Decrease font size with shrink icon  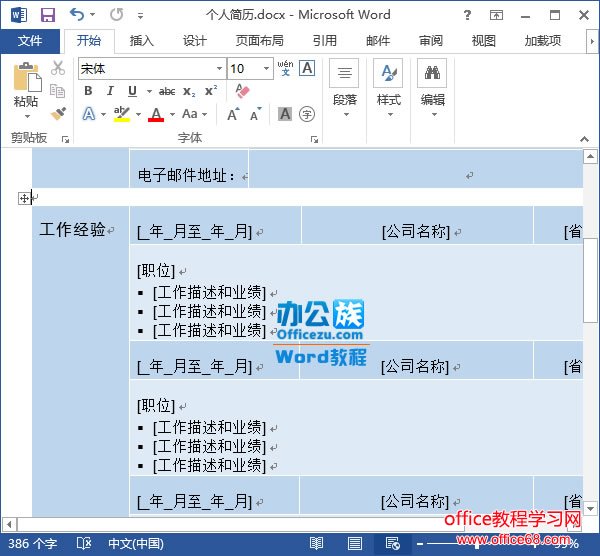pyautogui.click(x=256, y=114)
